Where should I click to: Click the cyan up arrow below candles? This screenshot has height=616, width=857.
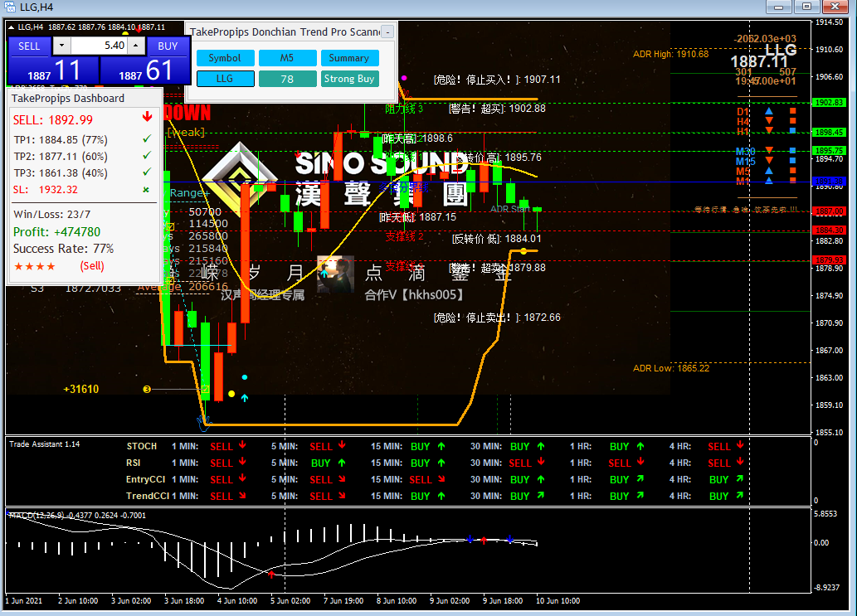pyautogui.click(x=244, y=398)
